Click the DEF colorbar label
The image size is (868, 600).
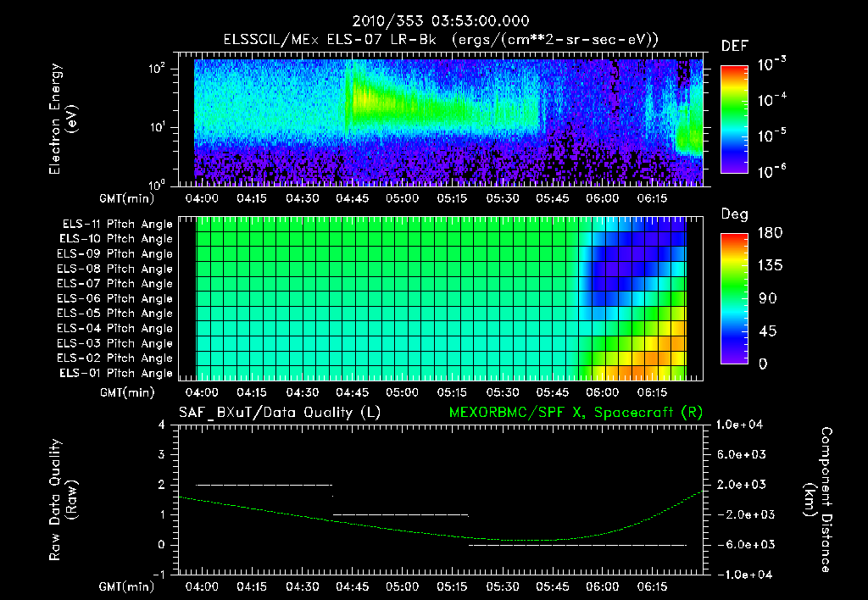click(x=735, y=47)
